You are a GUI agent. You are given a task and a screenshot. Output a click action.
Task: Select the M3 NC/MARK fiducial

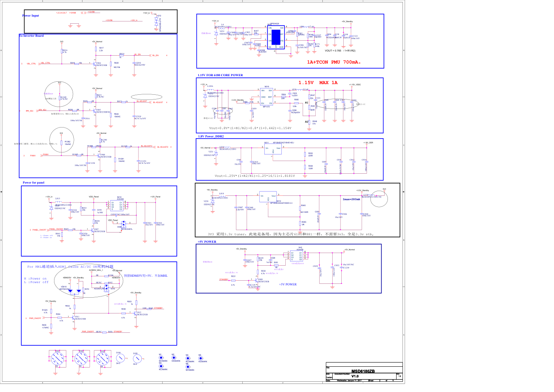(x=161, y=366)
